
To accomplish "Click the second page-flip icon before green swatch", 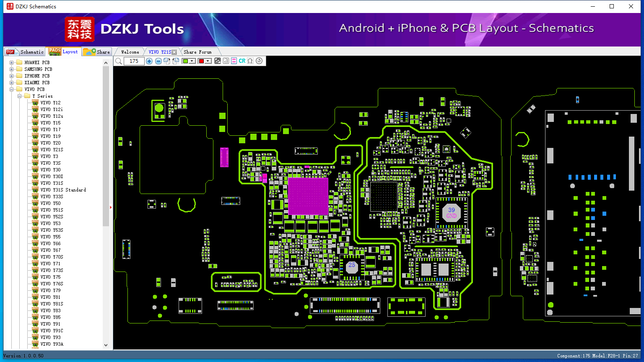I will click(x=176, y=61).
